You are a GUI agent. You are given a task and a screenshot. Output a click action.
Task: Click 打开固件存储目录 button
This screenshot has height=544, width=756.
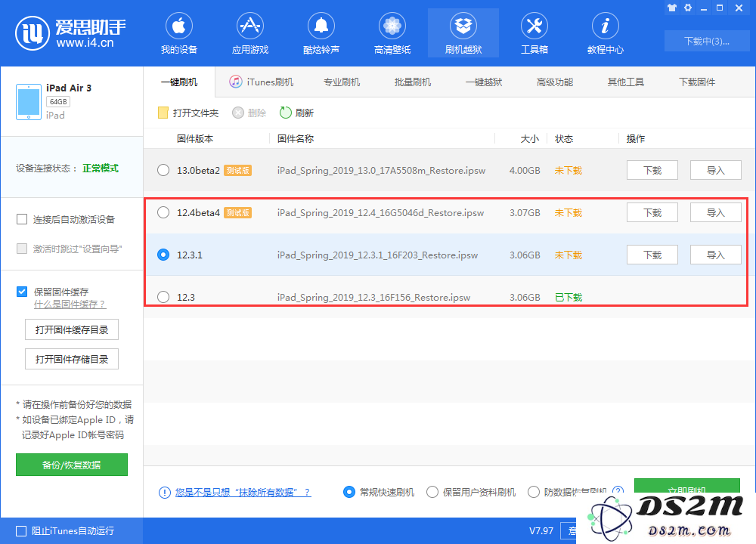[x=72, y=360]
